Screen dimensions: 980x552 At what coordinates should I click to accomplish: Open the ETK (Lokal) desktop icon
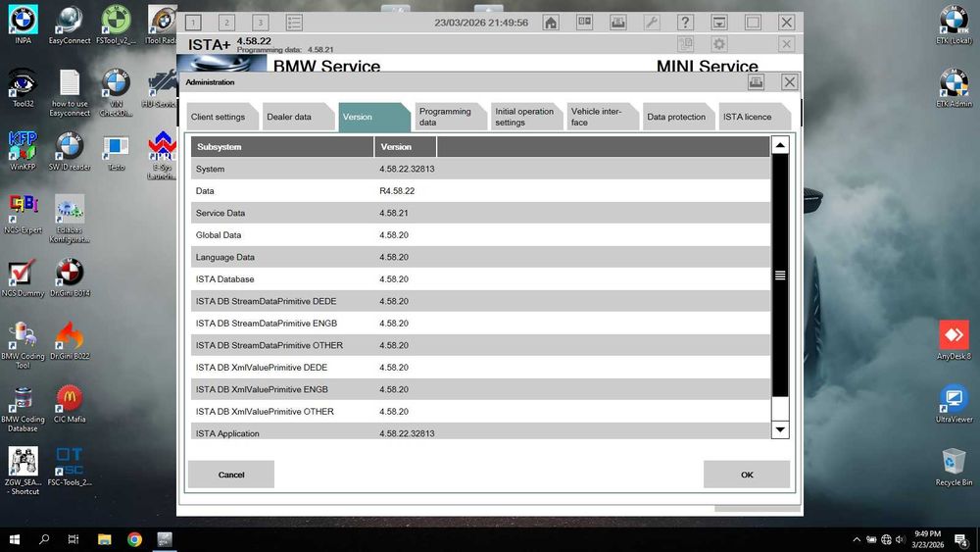[x=954, y=25]
